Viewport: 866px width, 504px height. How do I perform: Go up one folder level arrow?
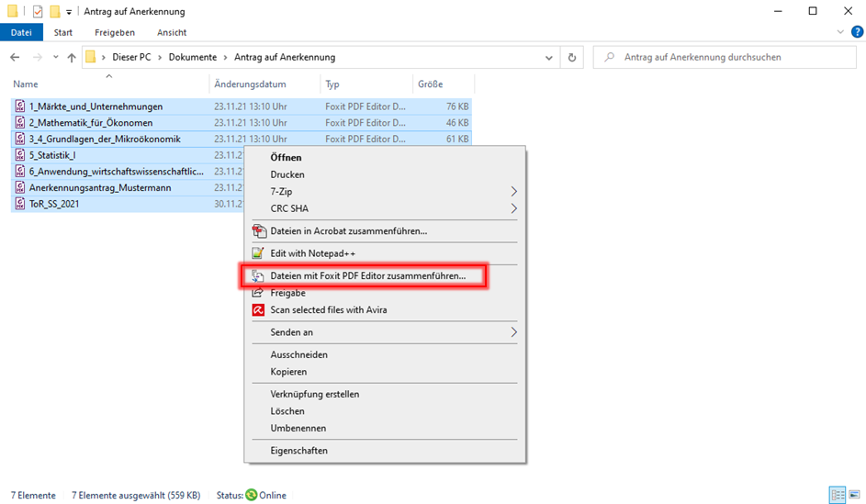click(72, 58)
